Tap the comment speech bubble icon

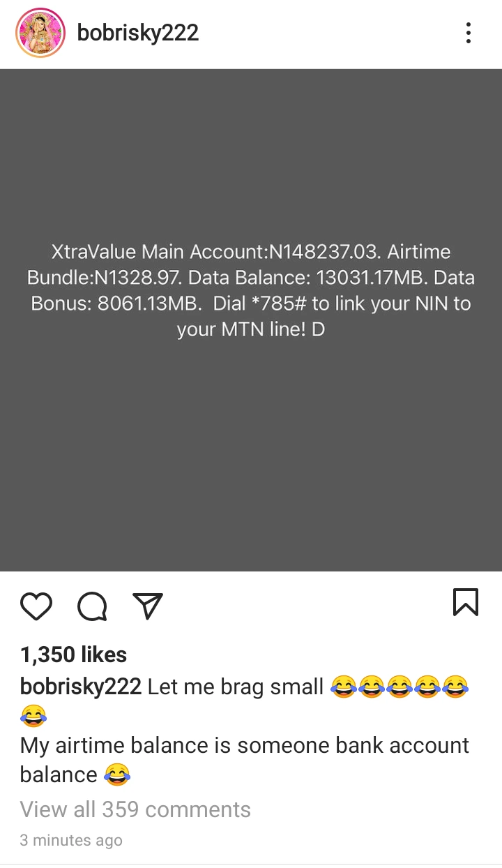point(92,606)
